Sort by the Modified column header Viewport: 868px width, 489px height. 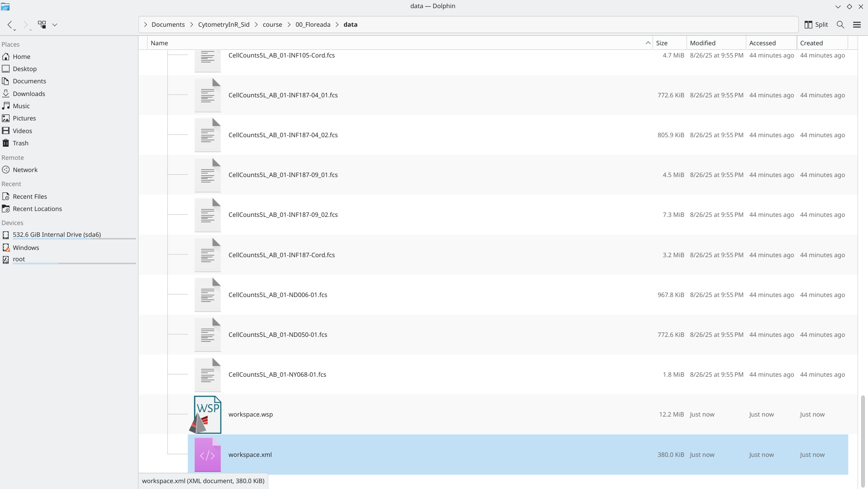click(715, 43)
